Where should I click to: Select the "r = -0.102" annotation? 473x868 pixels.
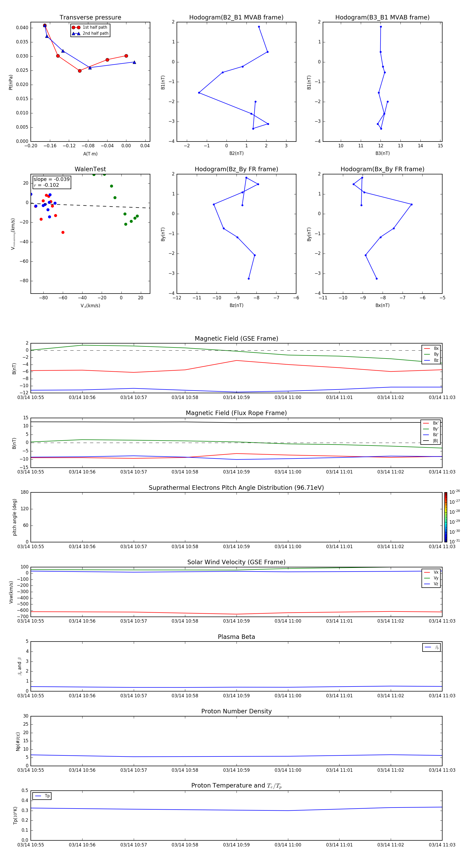point(47,185)
